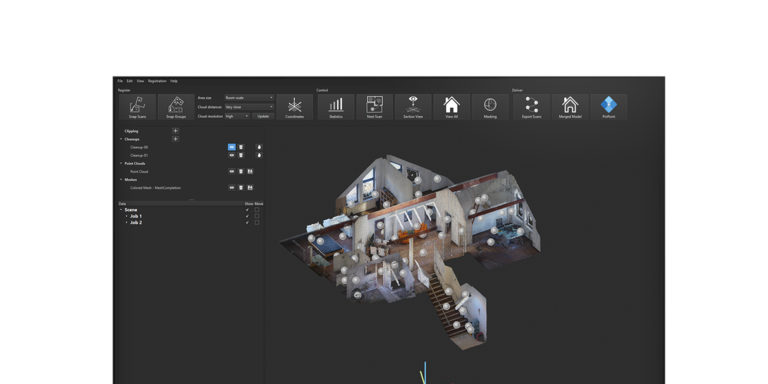Screen dimensions: 768x384
Task: Collapse the Point Clouds section
Action: (121, 164)
